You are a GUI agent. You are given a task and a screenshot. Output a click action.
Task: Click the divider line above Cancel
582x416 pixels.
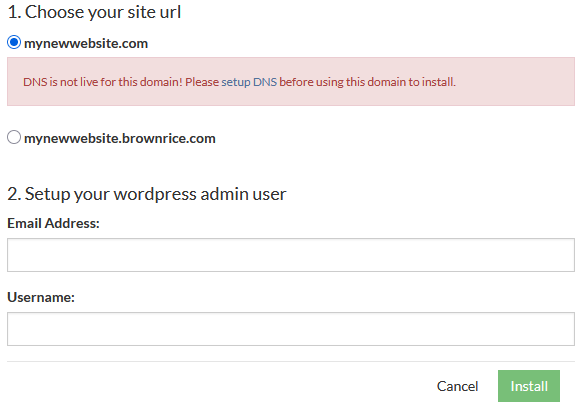[291, 361]
